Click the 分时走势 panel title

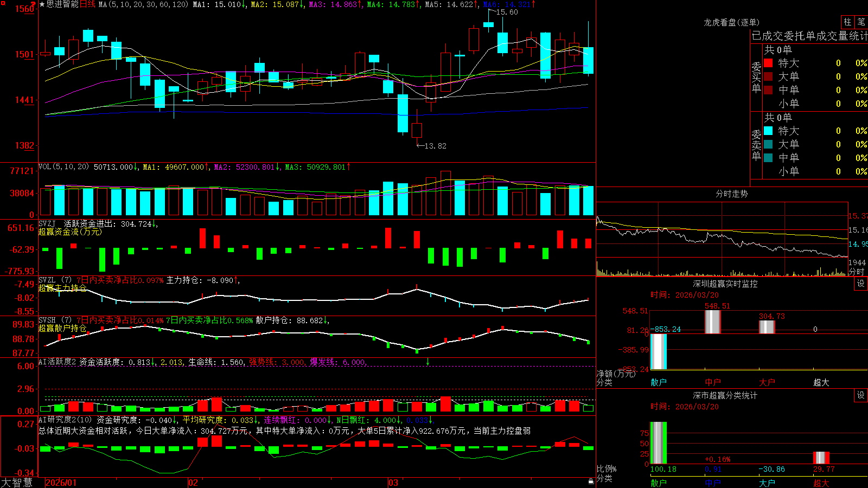(731, 194)
